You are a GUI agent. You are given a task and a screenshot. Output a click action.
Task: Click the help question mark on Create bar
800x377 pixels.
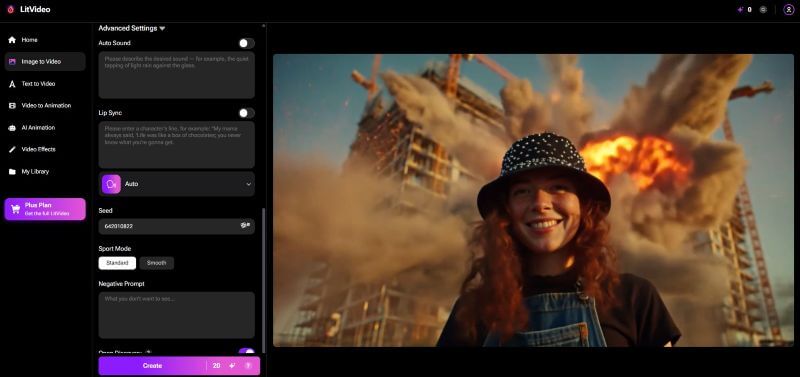pos(248,366)
